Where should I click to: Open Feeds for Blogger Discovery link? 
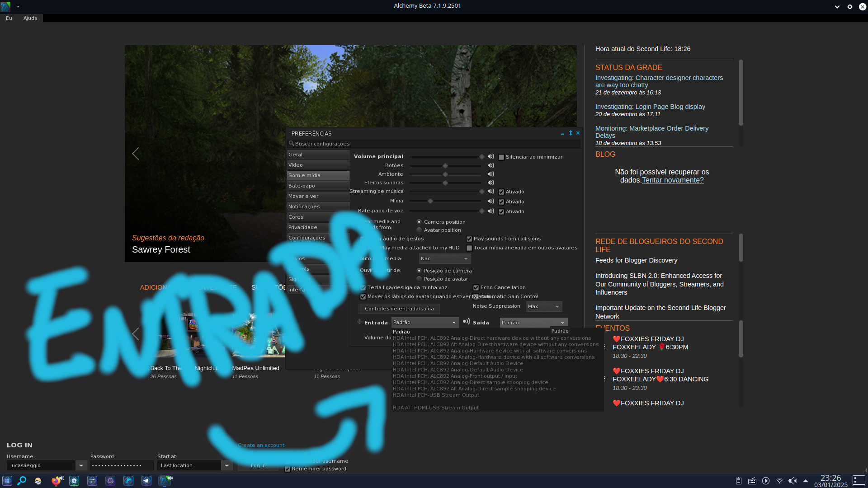[x=636, y=260]
